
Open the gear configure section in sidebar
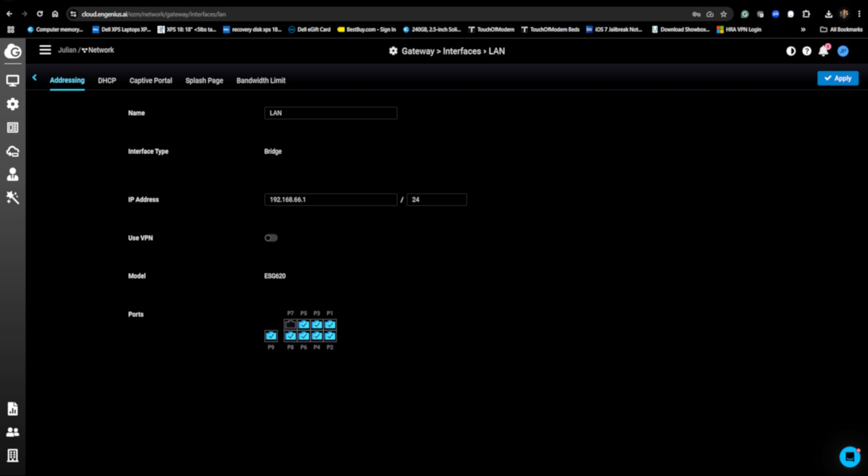coord(12,104)
